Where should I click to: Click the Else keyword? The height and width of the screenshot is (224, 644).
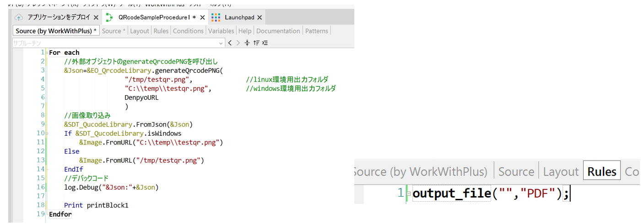click(x=71, y=151)
